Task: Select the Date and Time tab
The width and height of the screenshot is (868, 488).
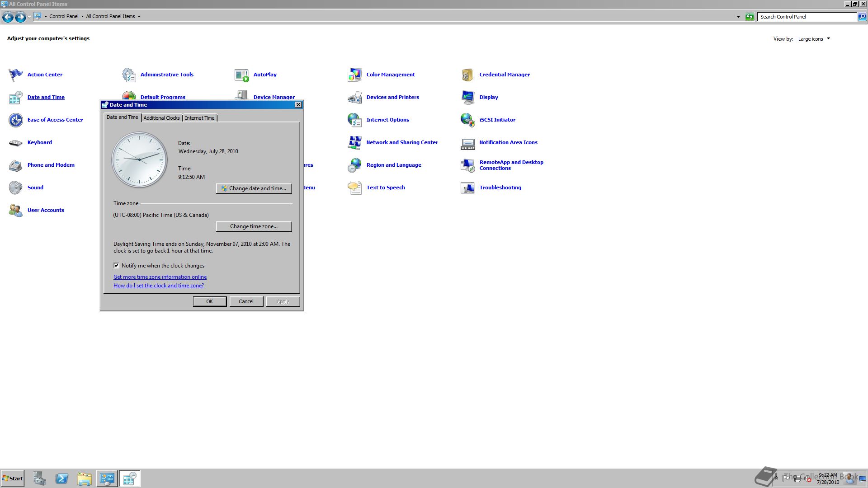Action: coord(122,117)
